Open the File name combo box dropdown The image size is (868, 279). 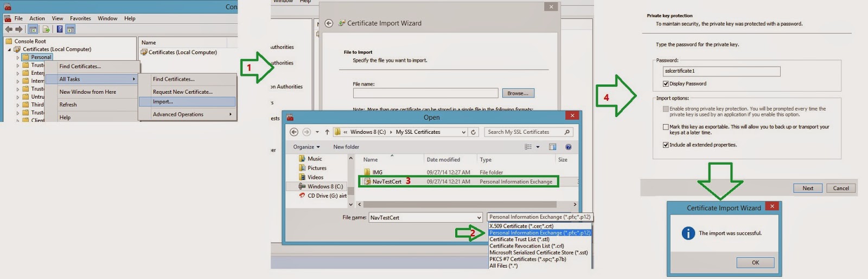click(479, 218)
